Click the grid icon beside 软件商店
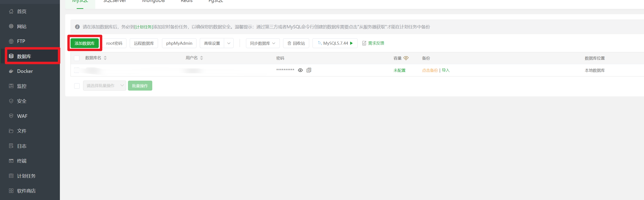Screen dimensions: 644x200 (x=11, y=190)
